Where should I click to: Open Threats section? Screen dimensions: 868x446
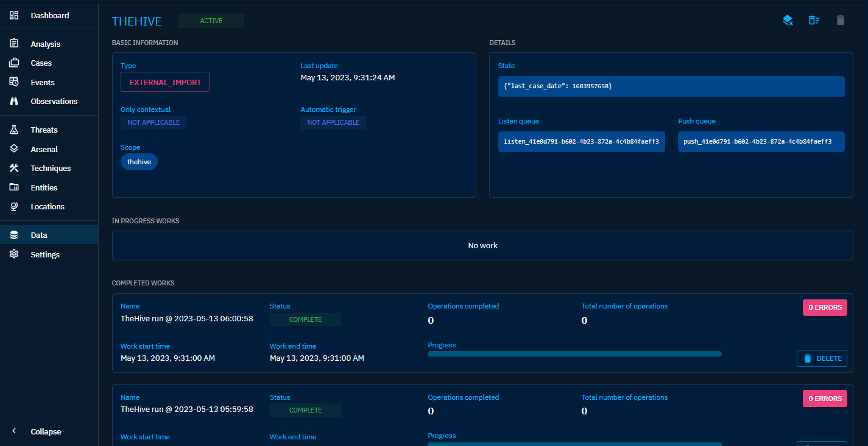[49, 130]
